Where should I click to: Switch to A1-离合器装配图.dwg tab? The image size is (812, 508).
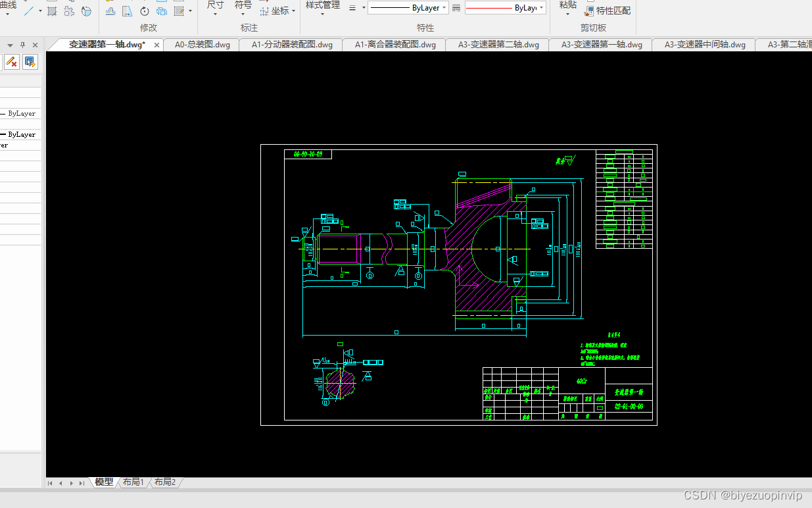pyautogui.click(x=395, y=45)
